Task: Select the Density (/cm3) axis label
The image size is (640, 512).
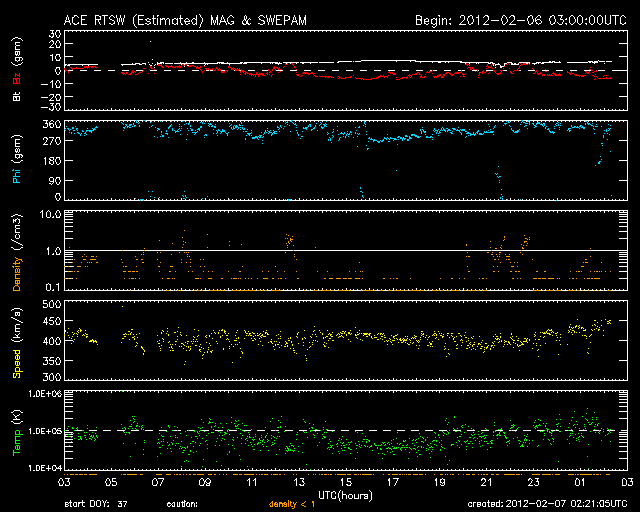Action: pos(17,250)
